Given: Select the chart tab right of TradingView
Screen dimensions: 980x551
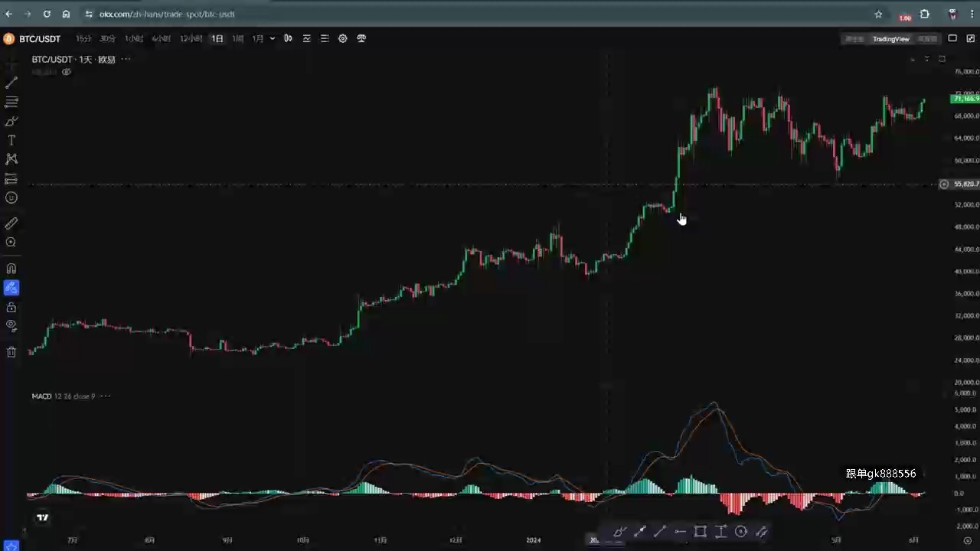Looking at the screenshot, I should pyautogui.click(x=927, y=39).
